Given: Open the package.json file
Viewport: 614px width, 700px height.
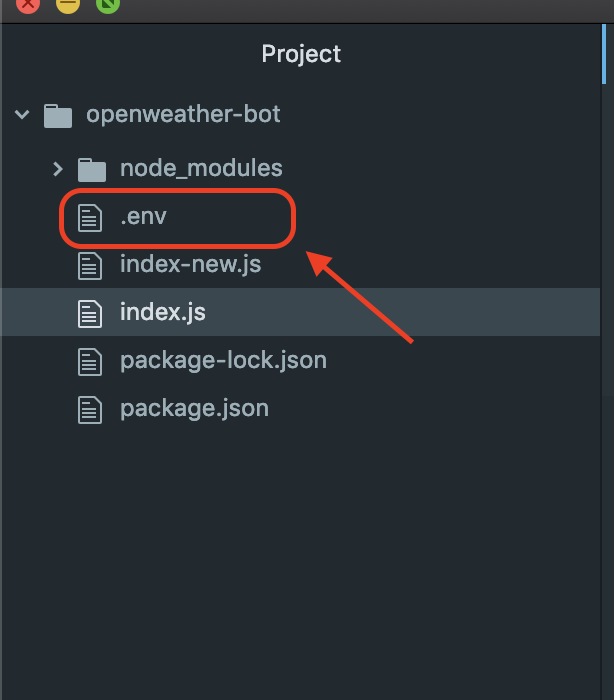Looking at the screenshot, I should [x=194, y=408].
